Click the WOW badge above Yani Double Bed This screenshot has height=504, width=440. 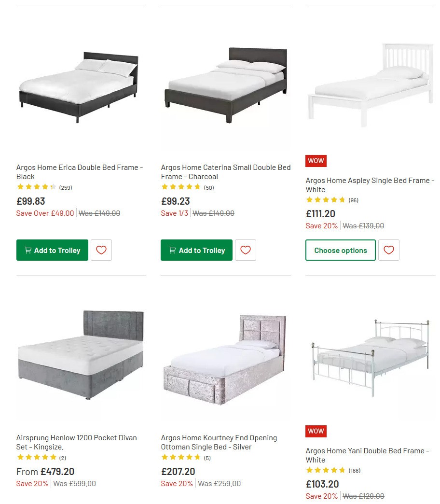[x=316, y=431]
